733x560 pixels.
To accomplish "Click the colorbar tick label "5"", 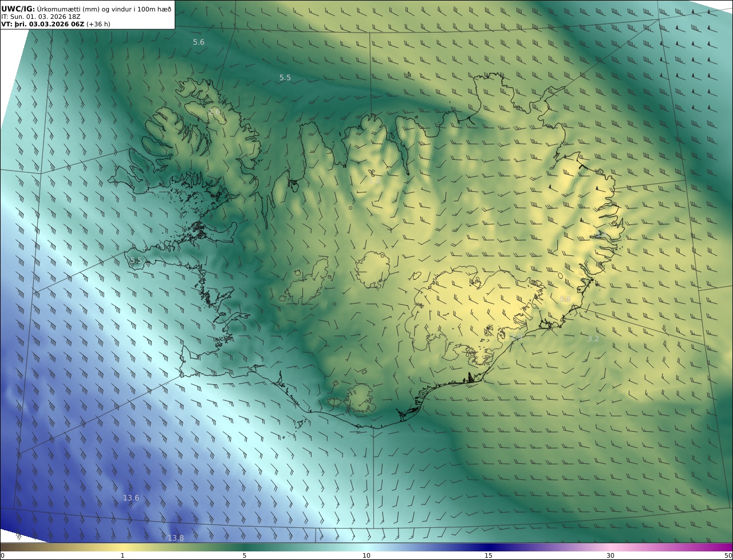I will point(245,555).
